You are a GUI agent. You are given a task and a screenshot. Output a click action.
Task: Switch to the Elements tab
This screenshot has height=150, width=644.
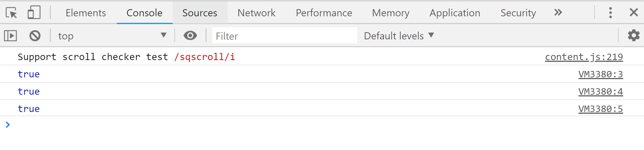point(86,13)
